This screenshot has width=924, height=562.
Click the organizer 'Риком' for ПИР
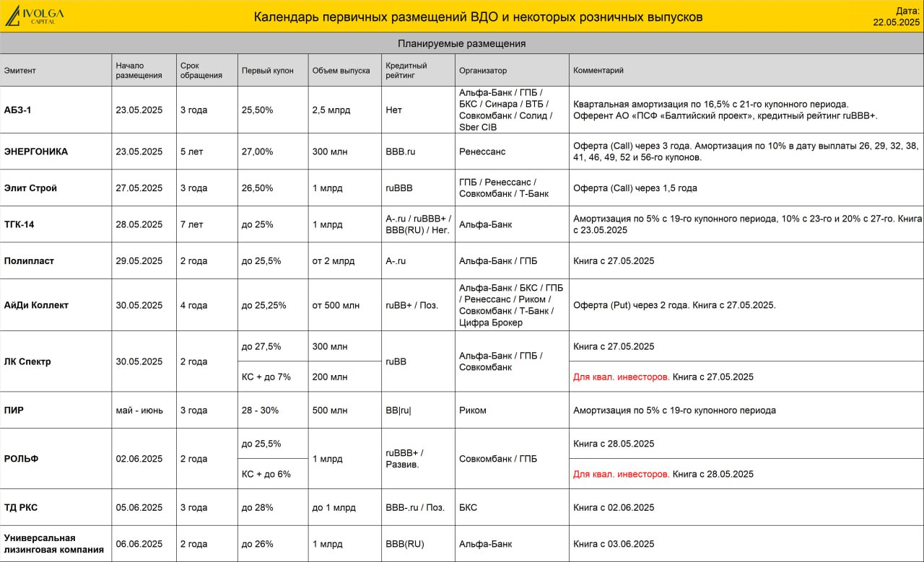click(473, 410)
